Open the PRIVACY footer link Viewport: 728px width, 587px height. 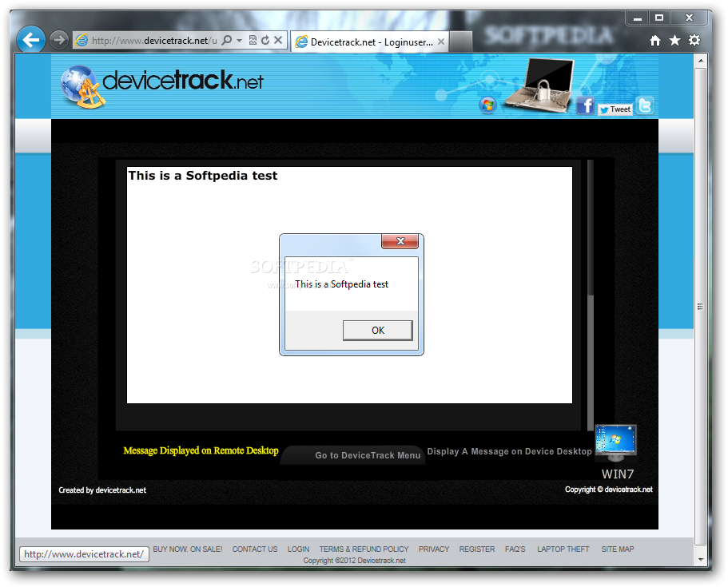pyautogui.click(x=434, y=549)
